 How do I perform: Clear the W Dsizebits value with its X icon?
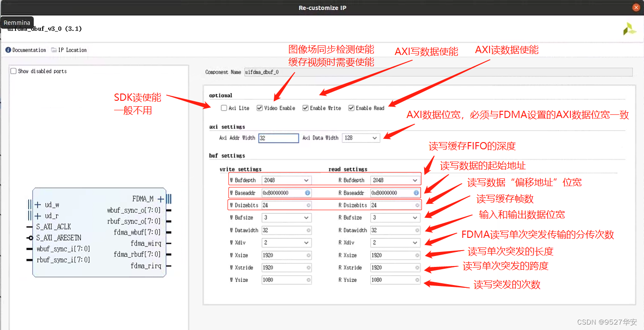click(x=308, y=205)
